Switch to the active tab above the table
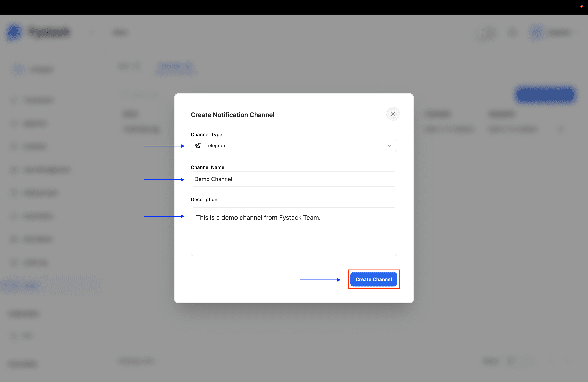The height and width of the screenshot is (382, 588). pyautogui.click(x=175, y=67)
